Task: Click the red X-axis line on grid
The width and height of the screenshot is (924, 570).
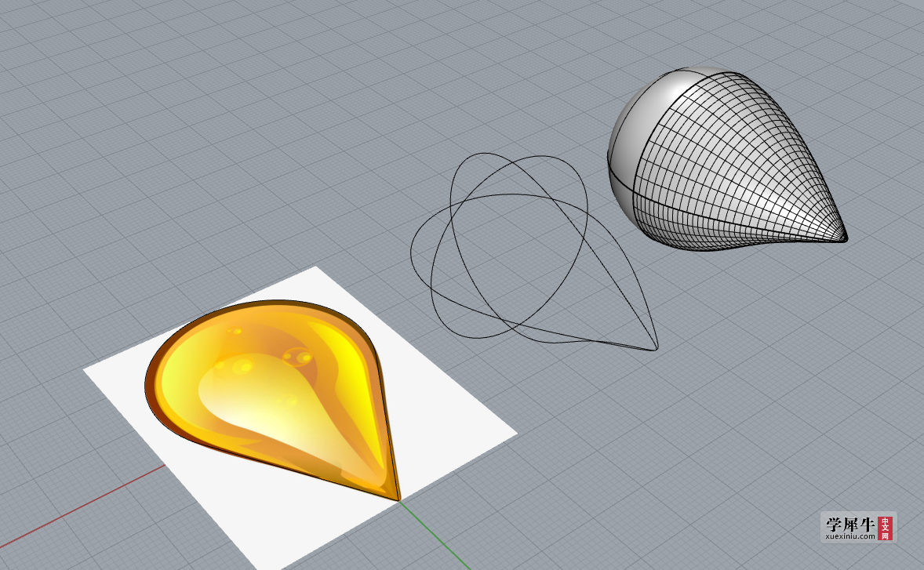Action: tap(82, 506)
